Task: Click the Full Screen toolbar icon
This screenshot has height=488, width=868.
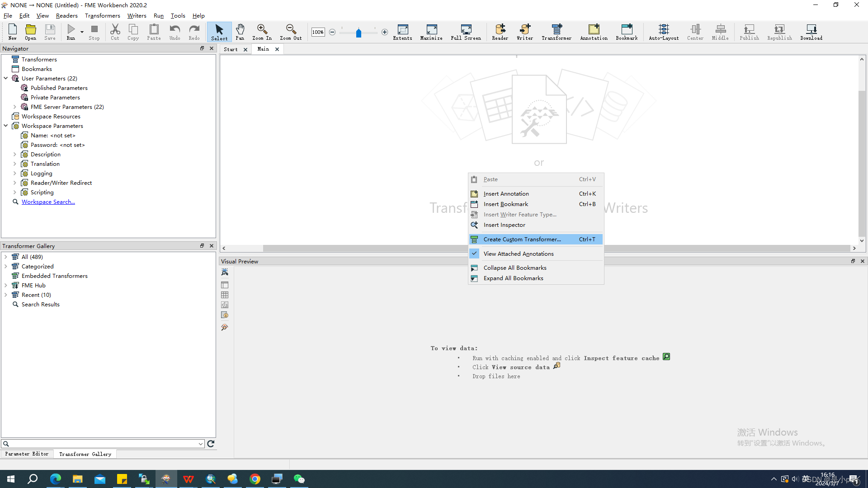Action: [x=466, y=32]
